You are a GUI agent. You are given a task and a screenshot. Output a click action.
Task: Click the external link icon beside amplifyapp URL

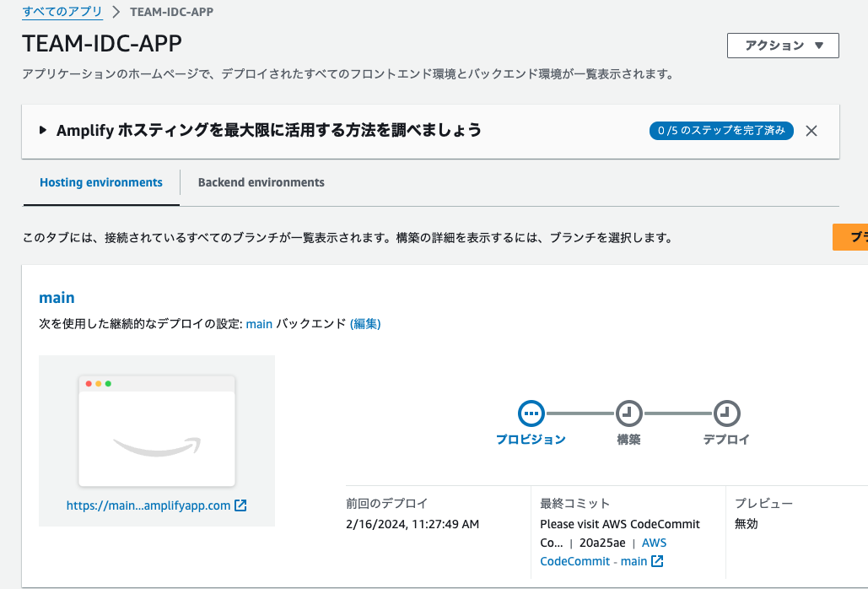point(240,505)
